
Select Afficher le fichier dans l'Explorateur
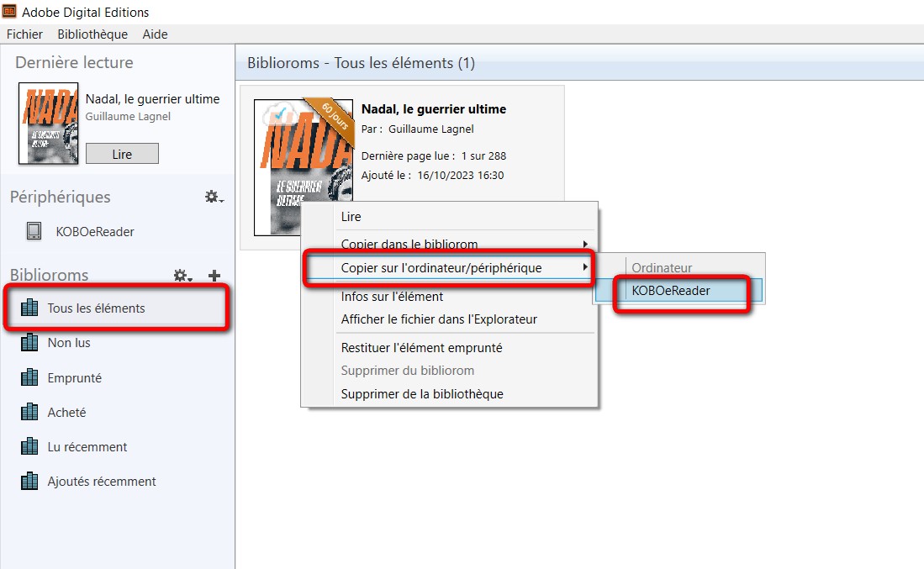(438, 319)
